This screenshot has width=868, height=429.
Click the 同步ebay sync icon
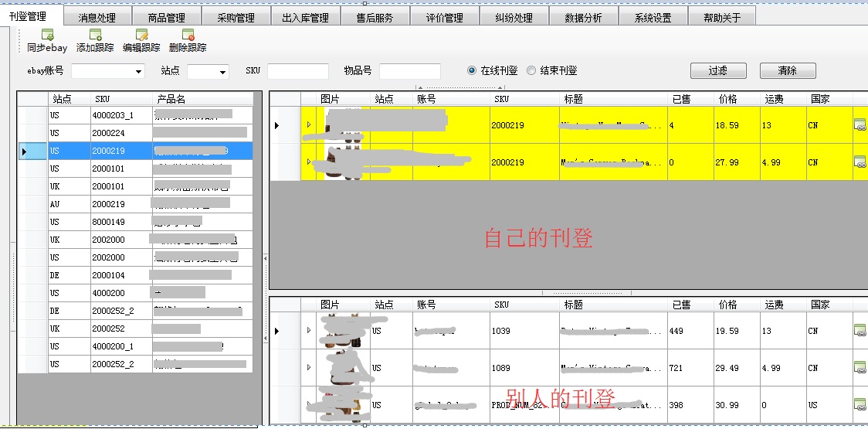pyautogui.click(x=47, y=35)
